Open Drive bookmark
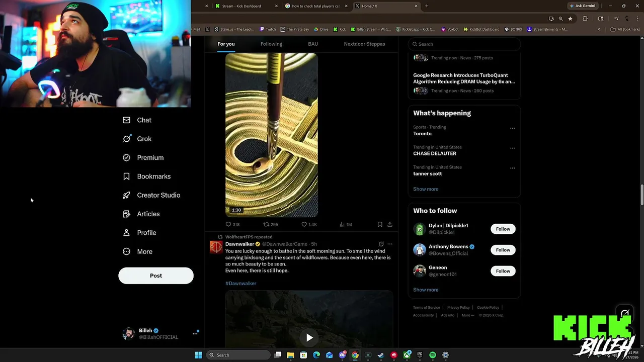 point(320,29)
